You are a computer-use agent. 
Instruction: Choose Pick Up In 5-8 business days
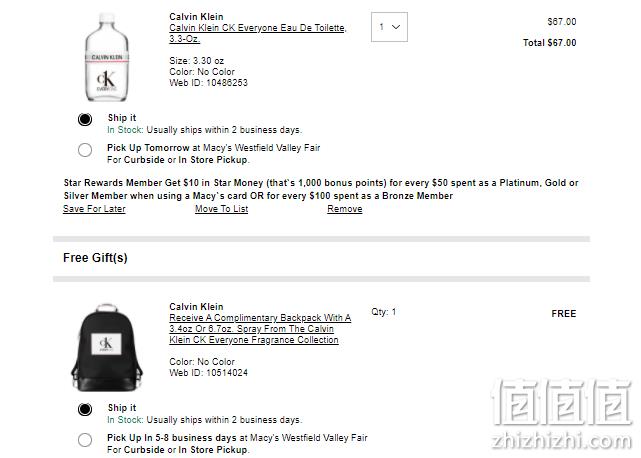tap(85, 439)
